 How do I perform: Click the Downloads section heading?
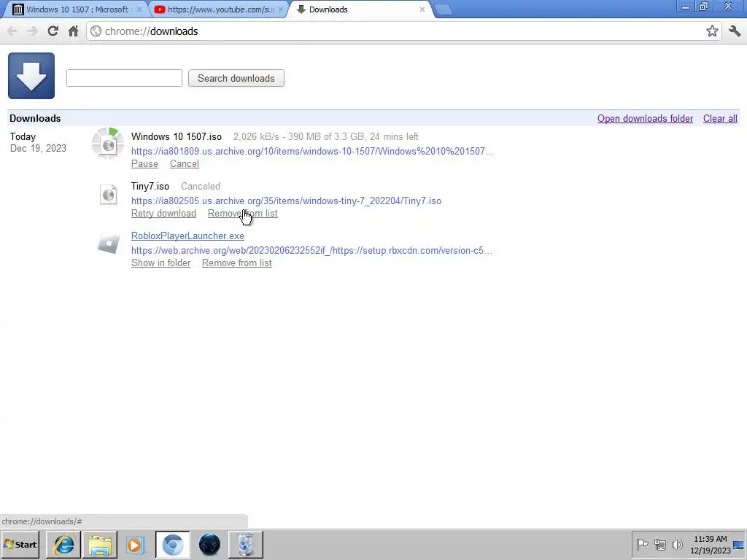(35, 119)
